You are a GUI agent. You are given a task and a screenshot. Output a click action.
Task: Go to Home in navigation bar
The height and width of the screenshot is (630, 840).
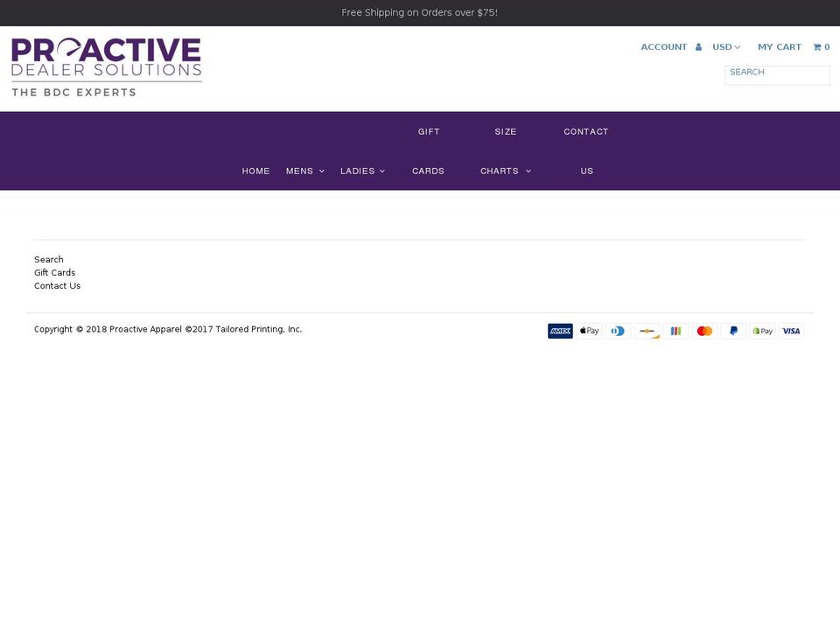[255, 171]
